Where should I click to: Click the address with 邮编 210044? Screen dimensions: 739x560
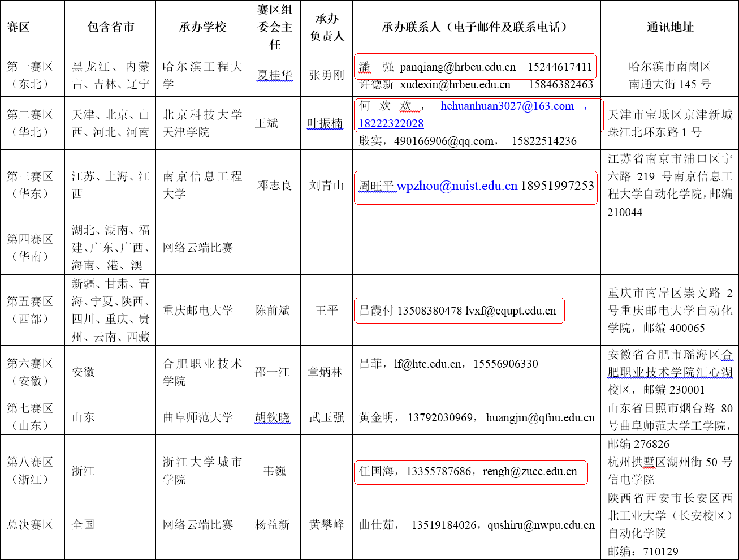pos(669,185)
